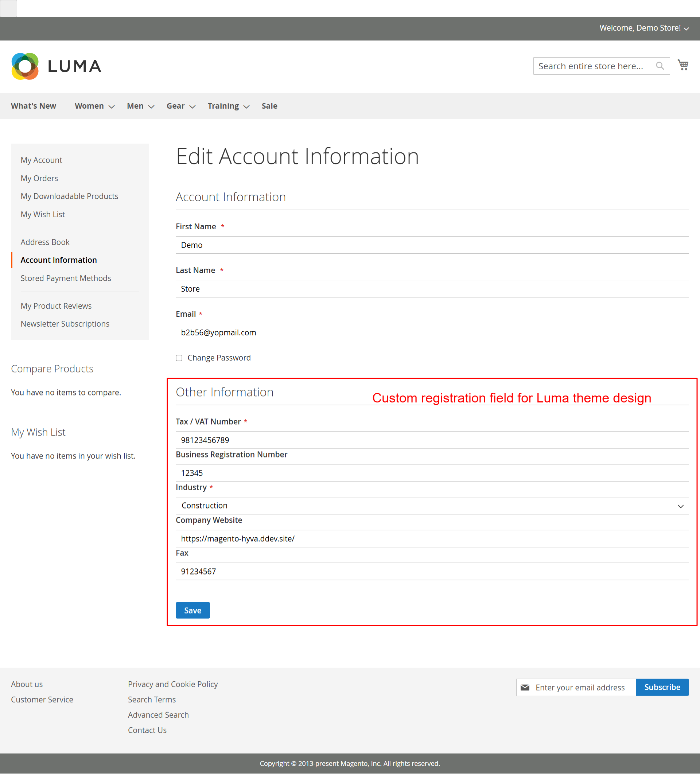Open What's New in navigation
This screenshot has width=700, height=775.
[34, 106]
